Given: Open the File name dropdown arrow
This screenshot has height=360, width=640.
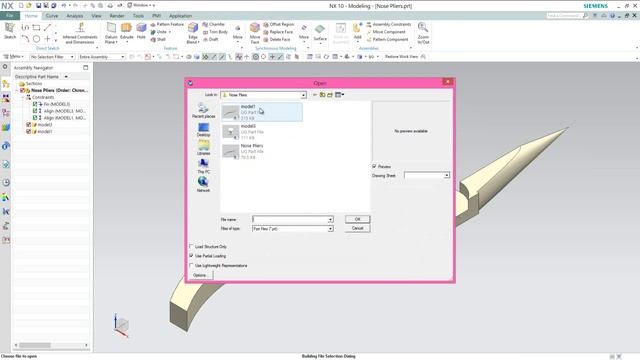Looking at the screenshot, I should coord(330,220).
